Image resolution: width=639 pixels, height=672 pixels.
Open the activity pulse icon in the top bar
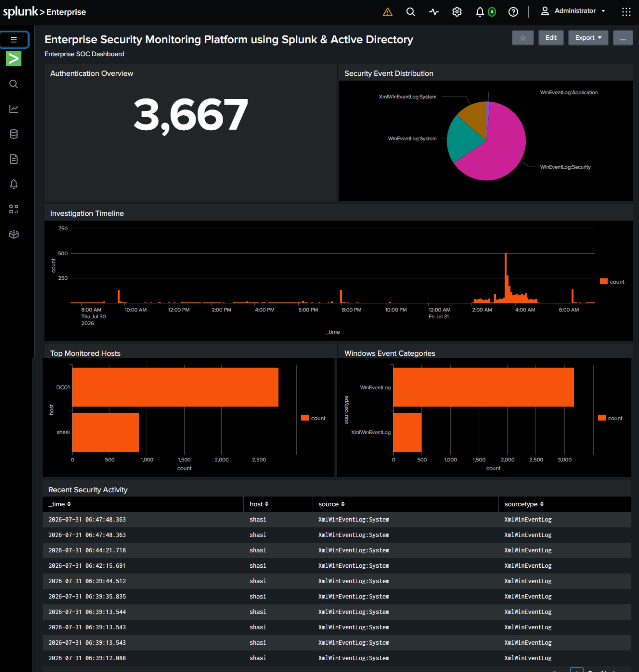click(x=434, y=12)
